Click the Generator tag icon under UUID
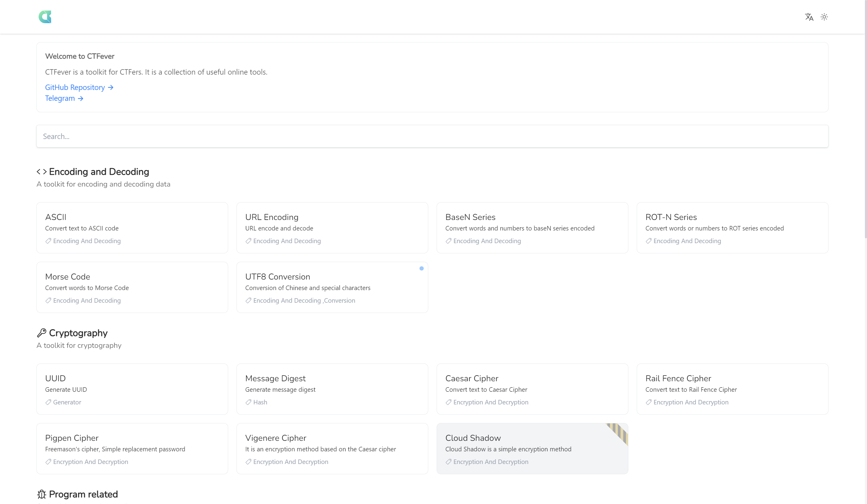Screen dimensions: 867x504 (48, 402)
